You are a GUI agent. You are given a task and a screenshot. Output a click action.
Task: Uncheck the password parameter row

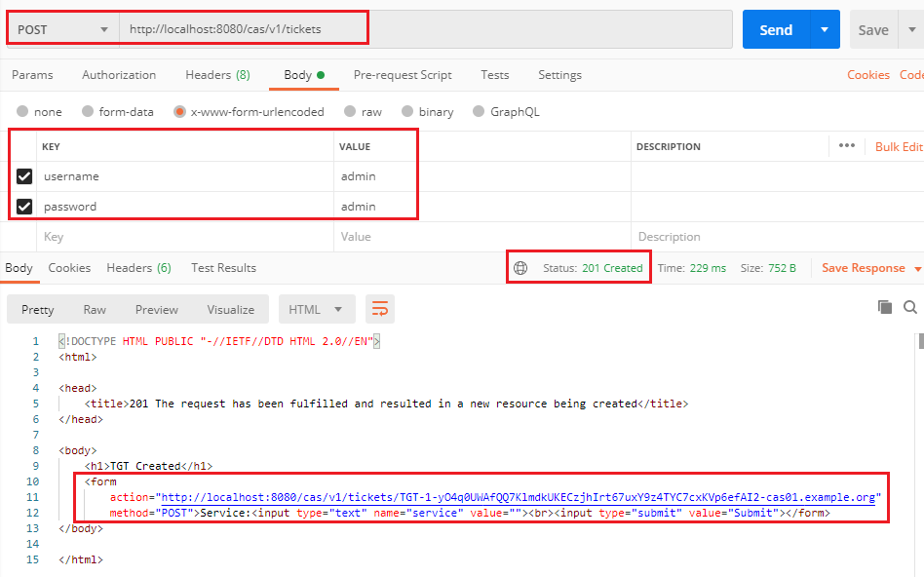[x=24, y=207]
